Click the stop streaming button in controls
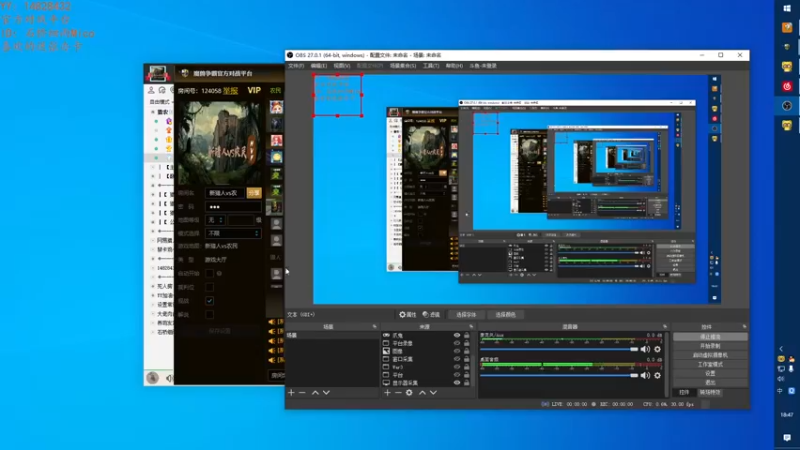This screenshot has width=800, height=450. 710,337
